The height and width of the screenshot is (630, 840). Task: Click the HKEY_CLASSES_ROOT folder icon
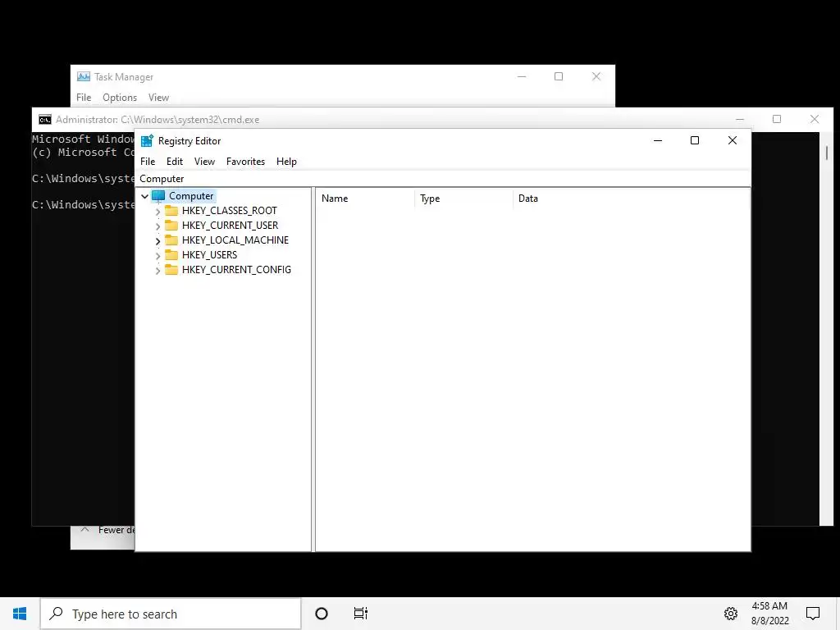pos(171,210)
